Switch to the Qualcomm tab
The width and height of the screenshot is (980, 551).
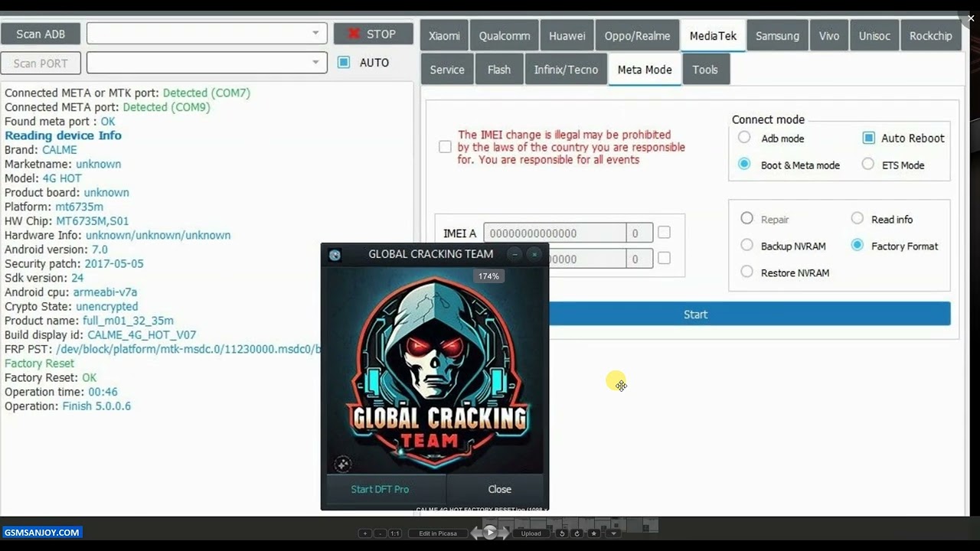tap(505, 36)
